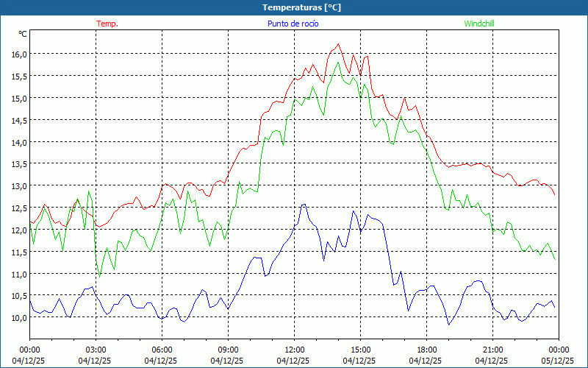588x368 pixels.
Task: Click the 12,0 y-axis value label
Action: [18, 230]
